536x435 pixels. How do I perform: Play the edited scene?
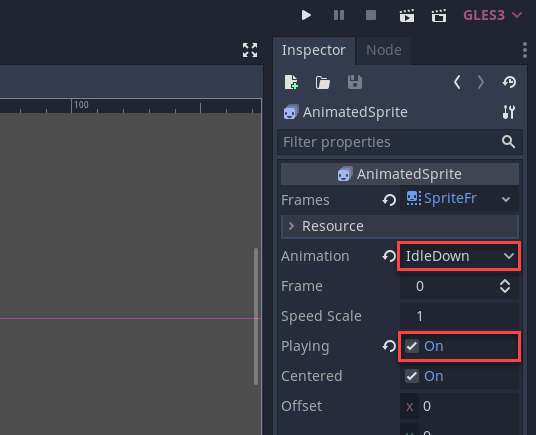[x=407, y=16]
